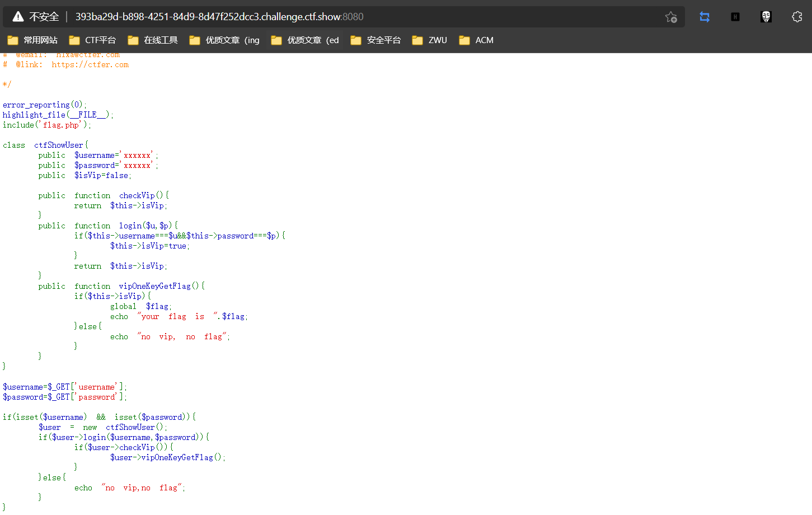Screen dimensions: 812x515
Task: Click the address bar URL text
Action: 219,17
